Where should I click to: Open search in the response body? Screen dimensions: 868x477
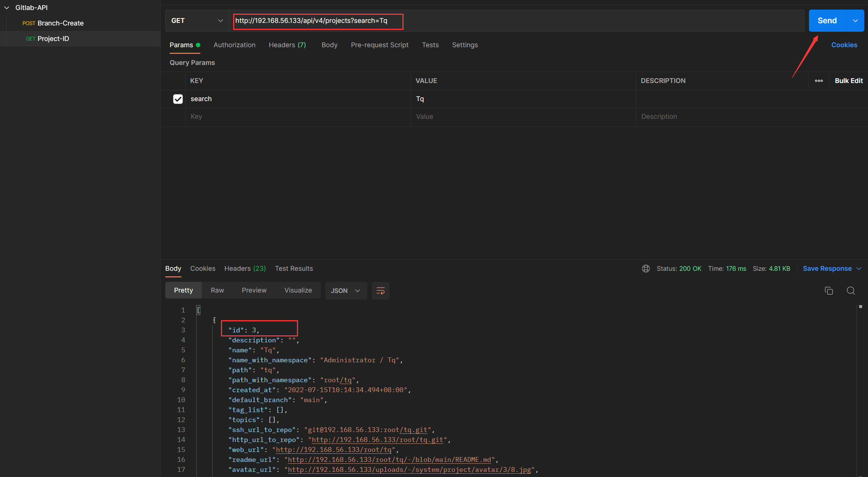pyautogui.click(x=851, y=291)
